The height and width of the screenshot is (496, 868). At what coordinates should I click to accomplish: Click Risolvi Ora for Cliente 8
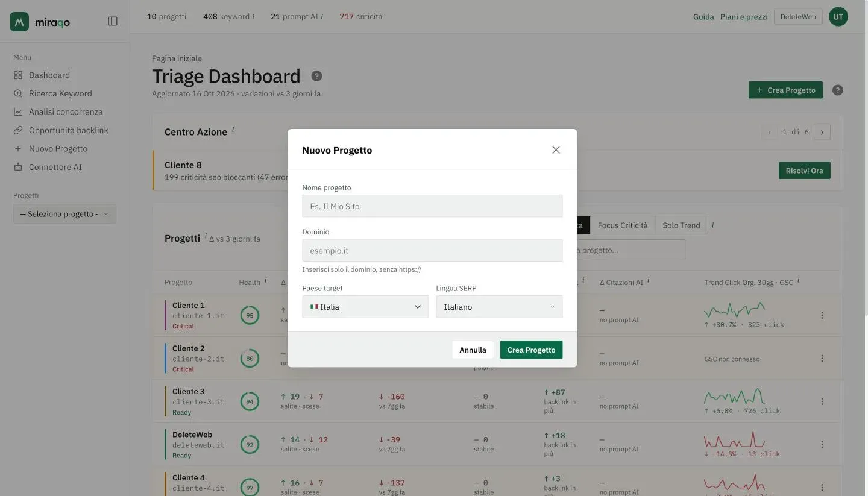[x=804, y=171]
